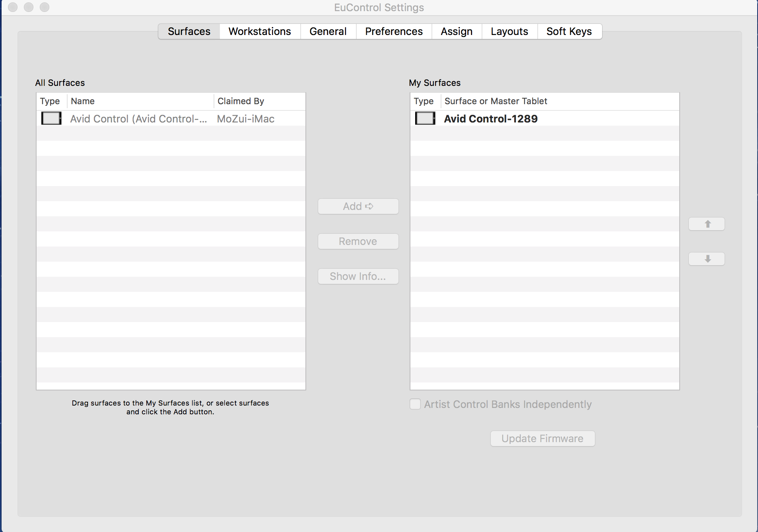Minimize the EuControl Settings window

pos(29,7)
